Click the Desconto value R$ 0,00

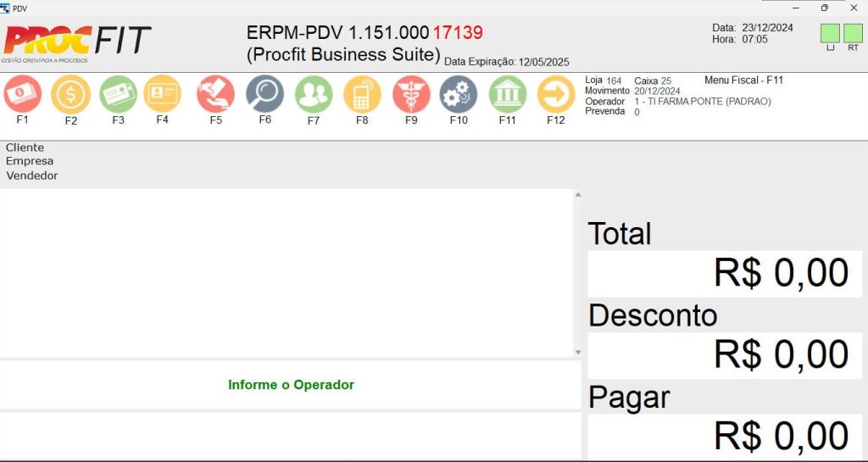[781, 354]
